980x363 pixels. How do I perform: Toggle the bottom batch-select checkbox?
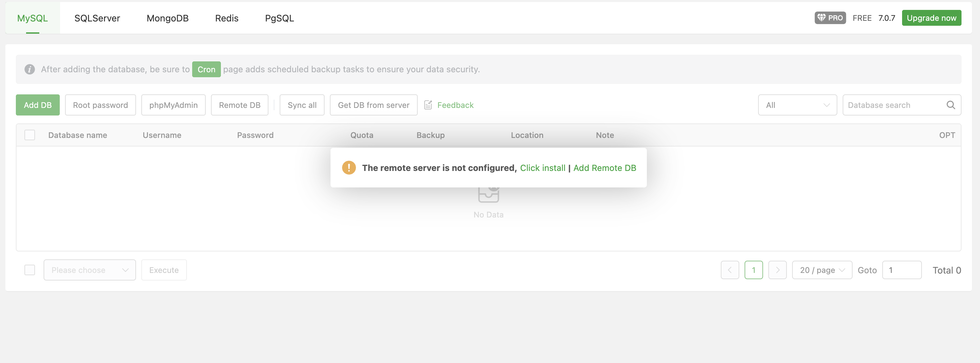pyautogui.click(x=30, y=270)
